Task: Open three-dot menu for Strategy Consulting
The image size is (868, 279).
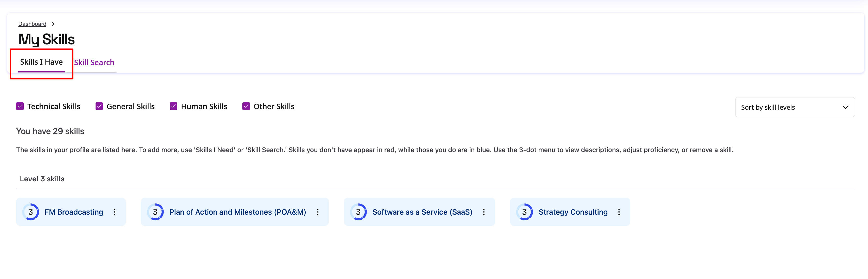Action: tap(619, 212)
